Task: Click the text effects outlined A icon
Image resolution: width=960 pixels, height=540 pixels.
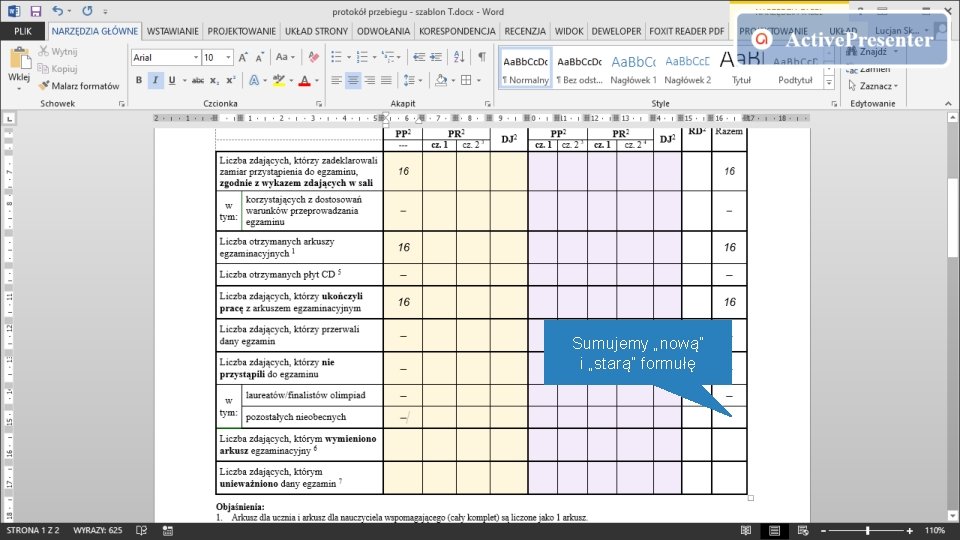Action: (253, 80)
